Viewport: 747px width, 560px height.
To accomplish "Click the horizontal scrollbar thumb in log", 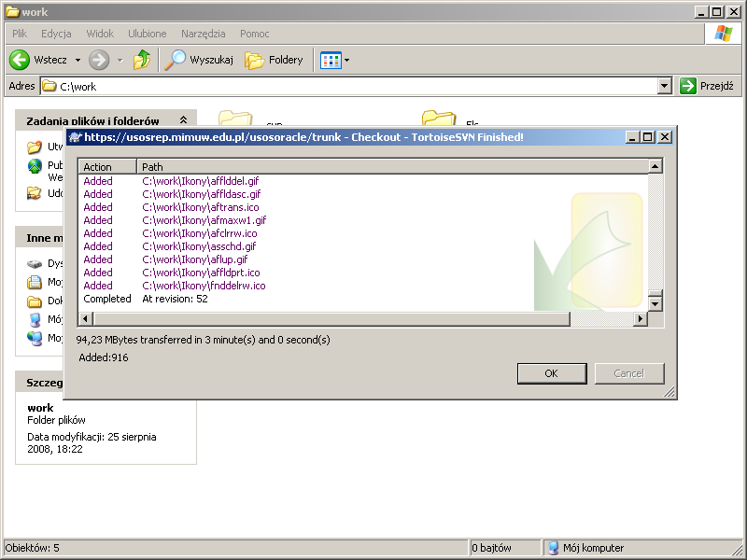I will (x=331, y=319).
